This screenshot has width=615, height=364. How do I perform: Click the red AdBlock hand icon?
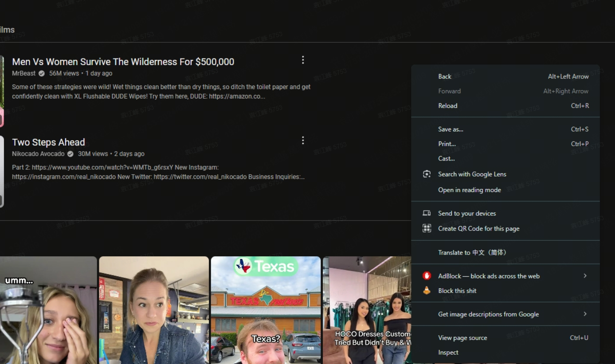click(x=427, y=276)
